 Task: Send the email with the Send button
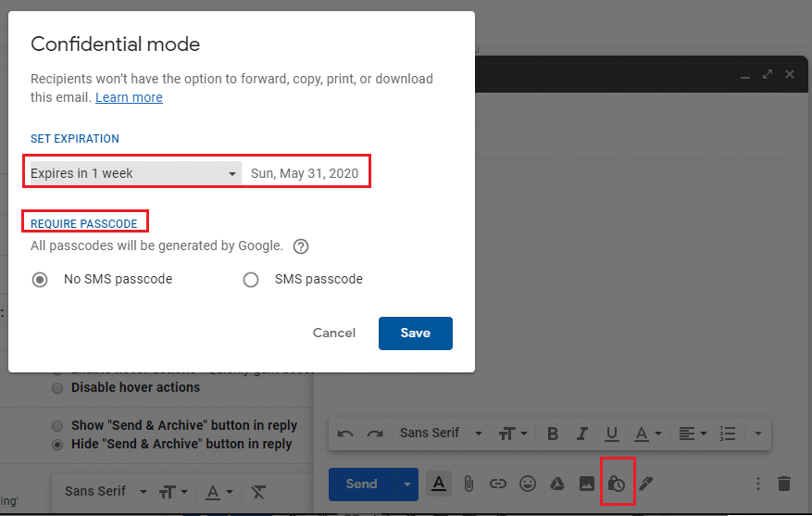pos(362,485)
